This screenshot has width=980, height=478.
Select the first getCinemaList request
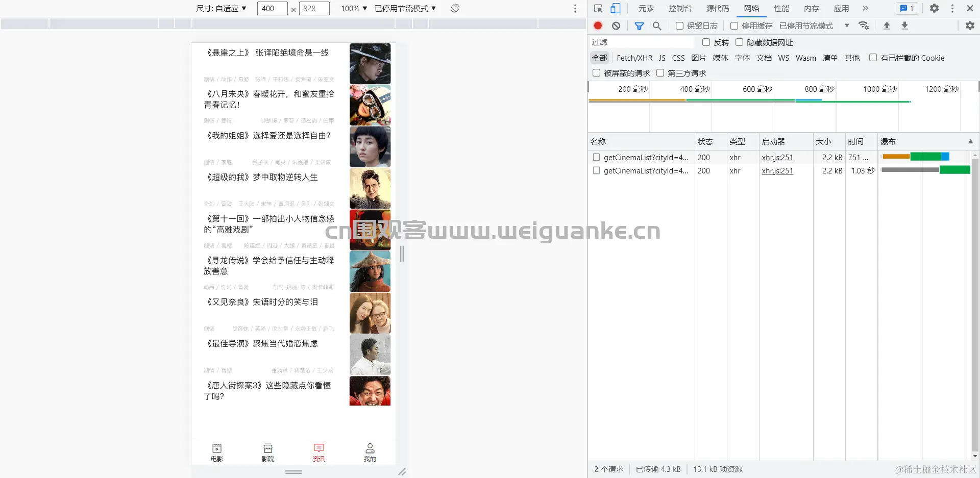click(x=645, y=157)
